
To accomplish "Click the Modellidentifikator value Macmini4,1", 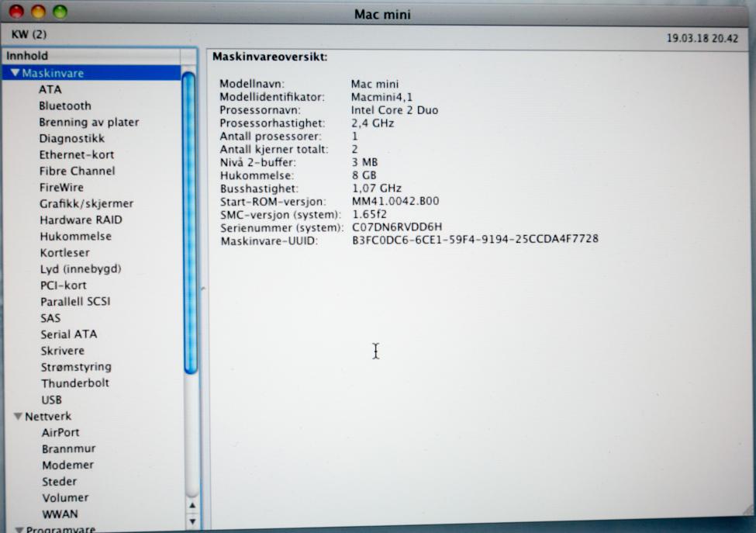I will (381, 97).
